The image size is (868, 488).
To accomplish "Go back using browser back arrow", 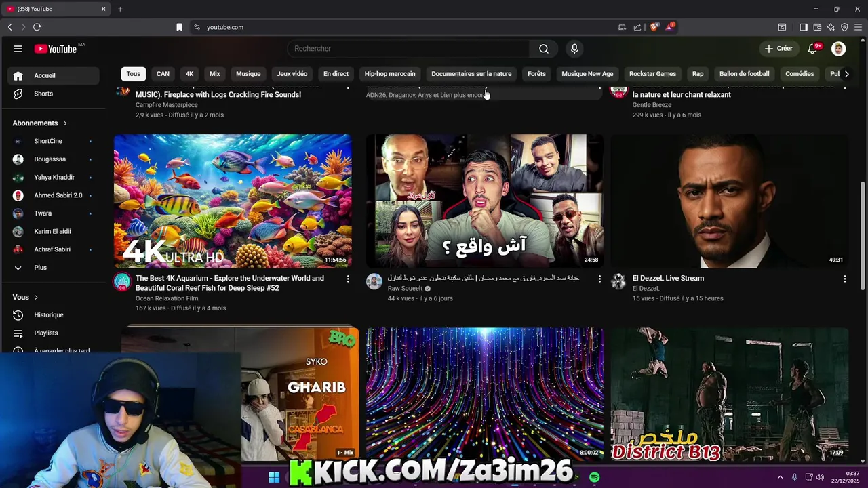I will [9, 27].
